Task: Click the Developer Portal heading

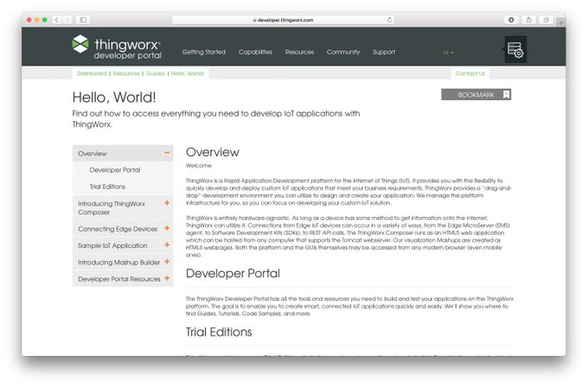Action: (x=233, y=274)
